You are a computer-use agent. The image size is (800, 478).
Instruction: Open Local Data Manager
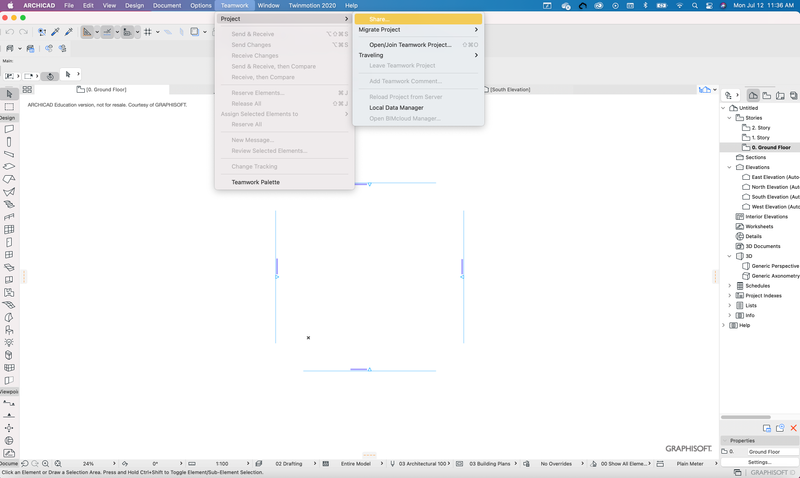pyautogui.click(x=418, y=108)
